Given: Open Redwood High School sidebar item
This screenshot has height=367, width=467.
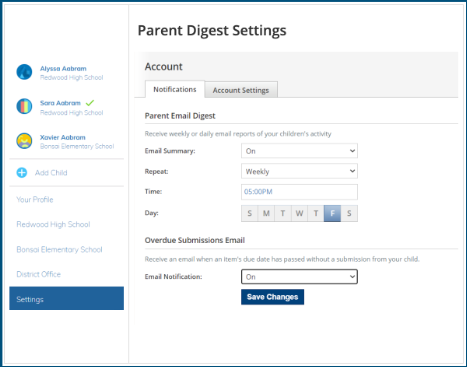Looking at the screenshot, I should coord(53,224).
